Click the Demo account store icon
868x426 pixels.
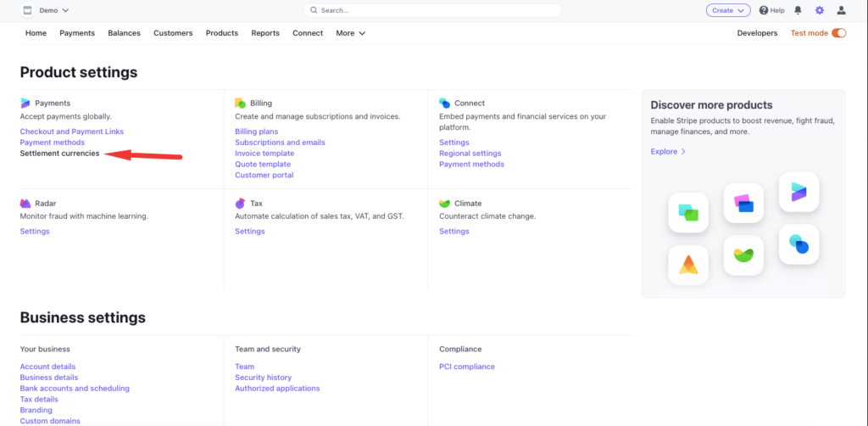(x=26, y=10)
